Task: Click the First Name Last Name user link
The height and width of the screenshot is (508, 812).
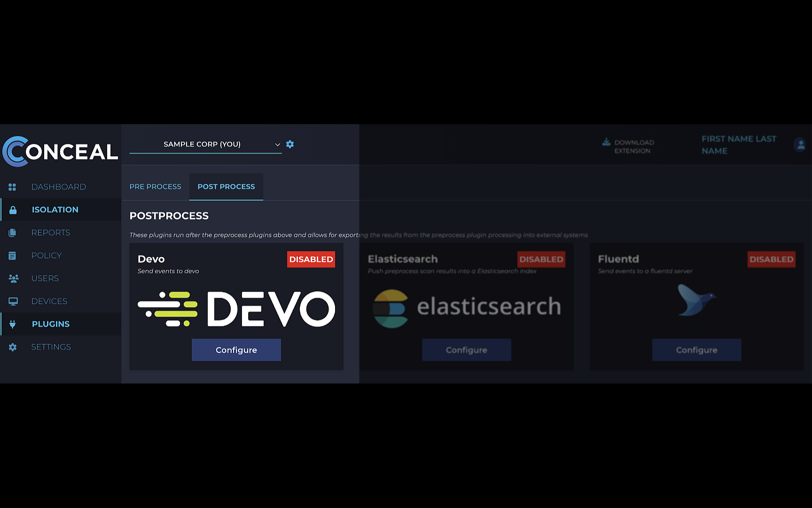Action: (x=739, y=145)
